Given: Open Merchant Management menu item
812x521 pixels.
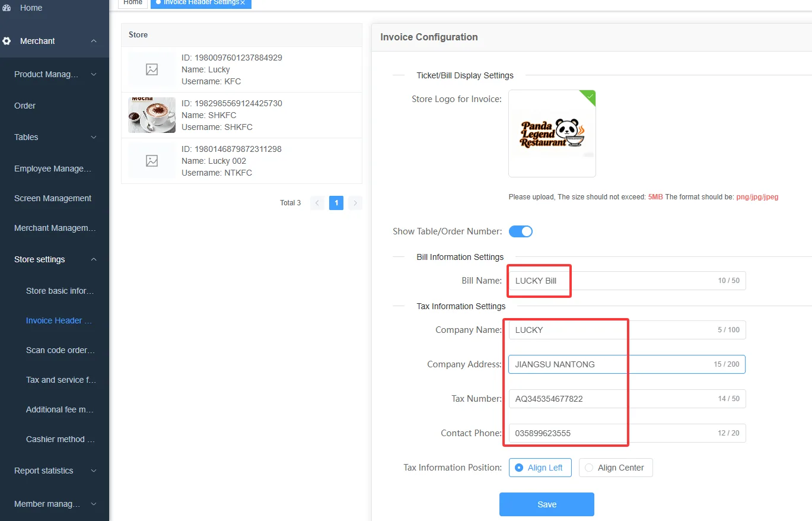Looking at the screenshot, I should [x=55, y=228].
